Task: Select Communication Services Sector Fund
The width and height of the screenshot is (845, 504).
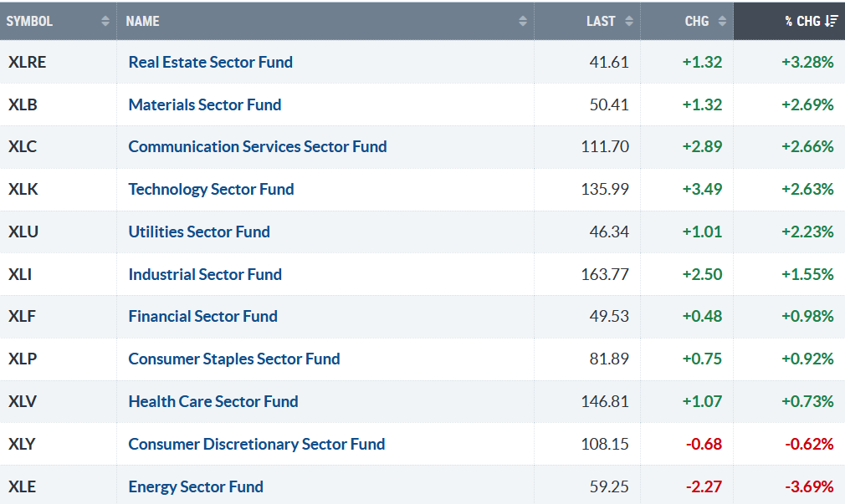Action: click(257, 146)
